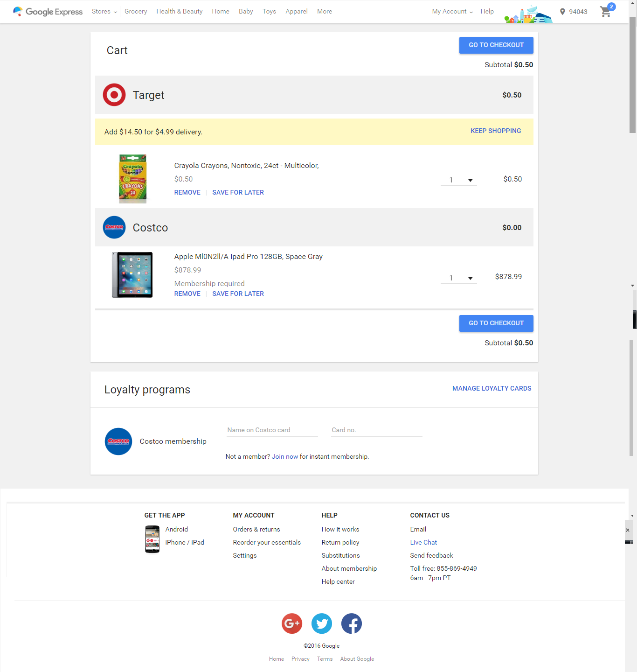Open Apple iPad Pro product title

(x=249, y=257)
